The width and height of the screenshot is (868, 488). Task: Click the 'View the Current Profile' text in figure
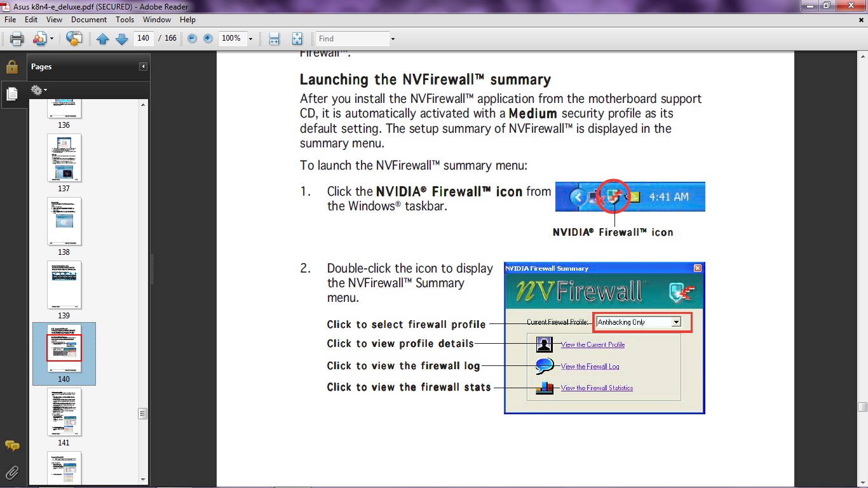point(593,344)
